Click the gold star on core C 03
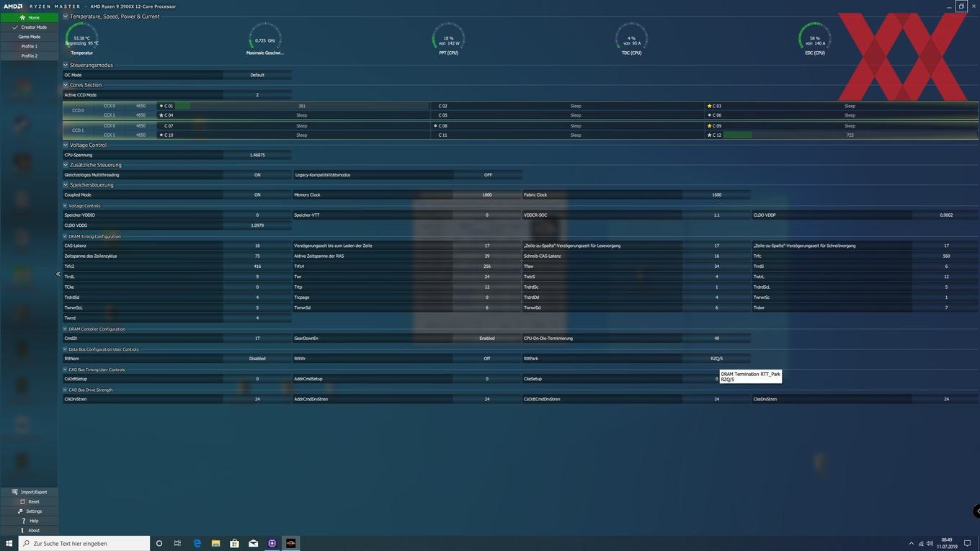 [709, 106]
